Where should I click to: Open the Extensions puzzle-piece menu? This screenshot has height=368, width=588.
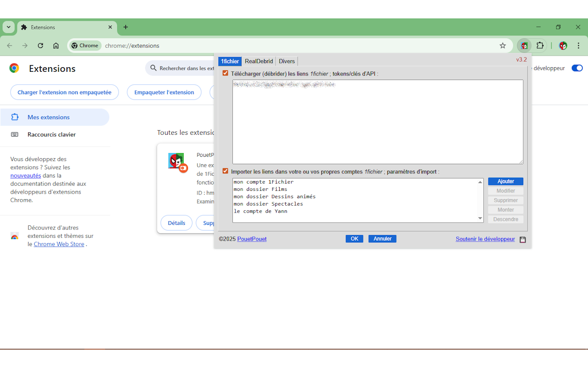pyautogui.click(x=540, y=46)
